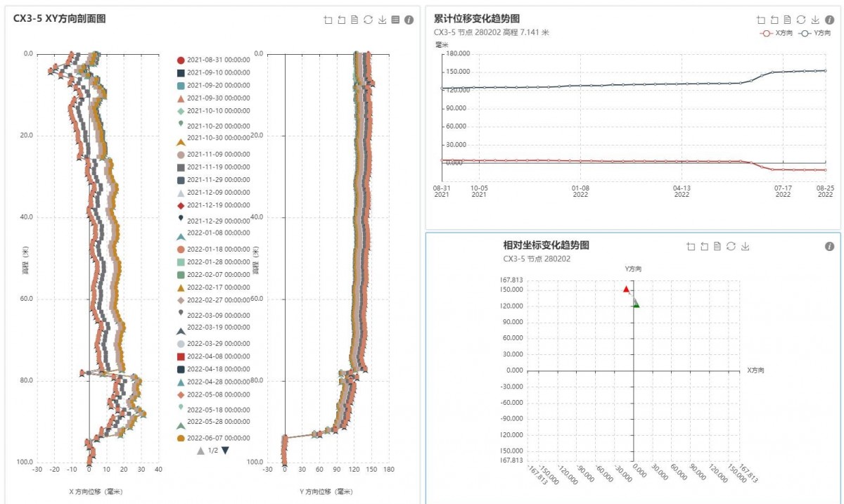
Task: Open info icon of relative coordinate chart
Action: pos(829,246)
